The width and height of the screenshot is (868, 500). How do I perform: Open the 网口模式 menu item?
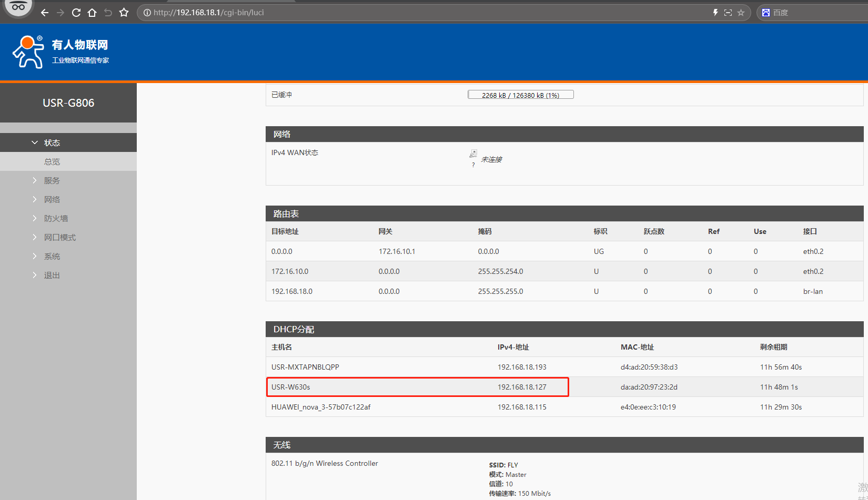(59, 237)
